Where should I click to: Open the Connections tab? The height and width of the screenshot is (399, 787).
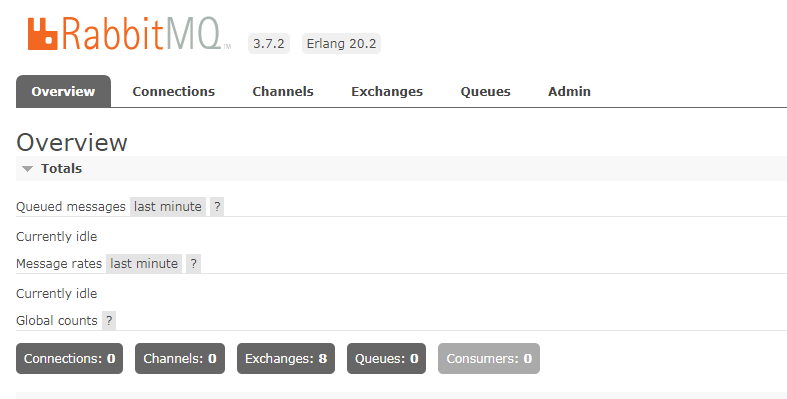[x=174, y=91]
